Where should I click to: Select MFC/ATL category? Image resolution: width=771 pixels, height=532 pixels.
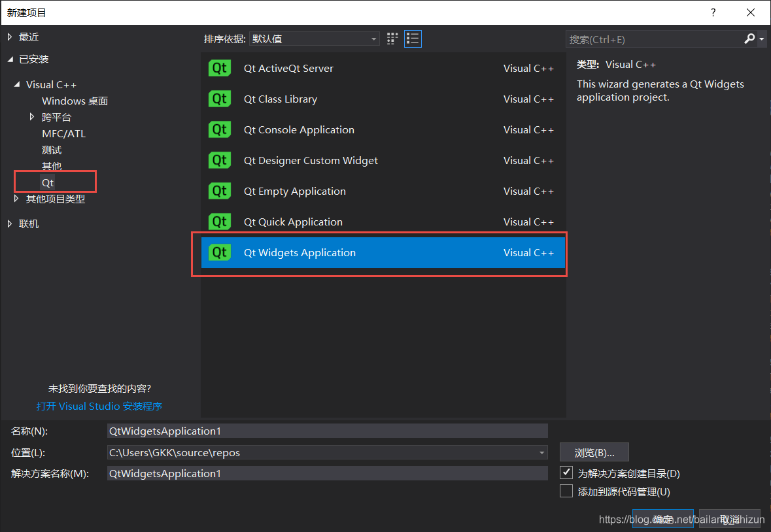coord(63,133)
